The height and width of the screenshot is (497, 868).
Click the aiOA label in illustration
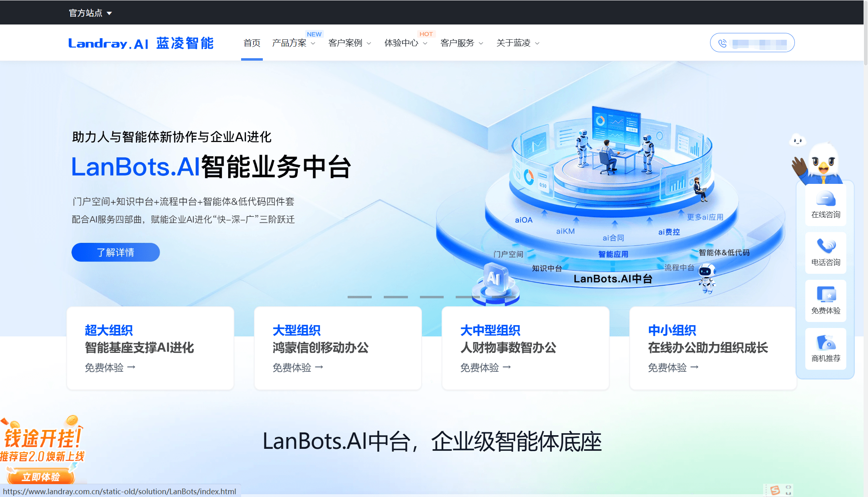524,220
